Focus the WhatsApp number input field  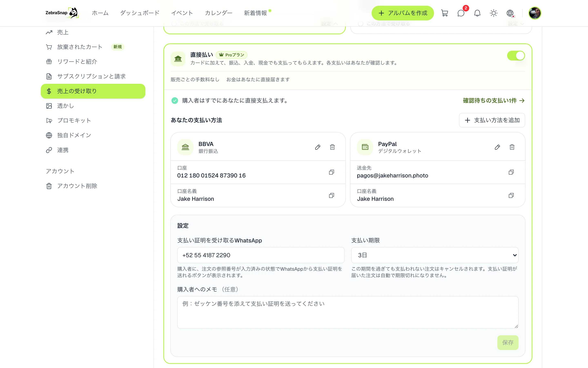click(x=261, y=255)
